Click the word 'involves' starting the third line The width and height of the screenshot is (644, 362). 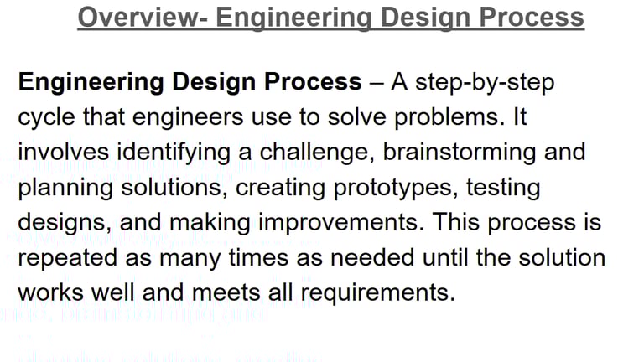[70, 153]
